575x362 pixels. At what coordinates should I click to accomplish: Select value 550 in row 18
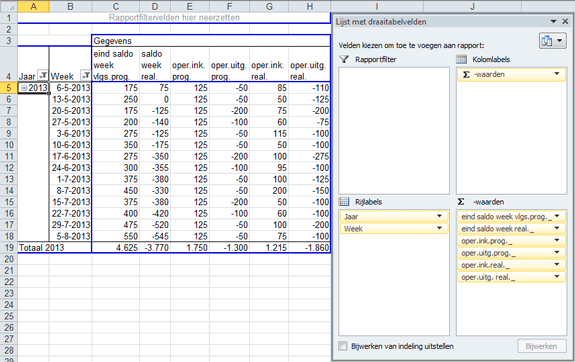pyautogui.click(x=116, y=236)
